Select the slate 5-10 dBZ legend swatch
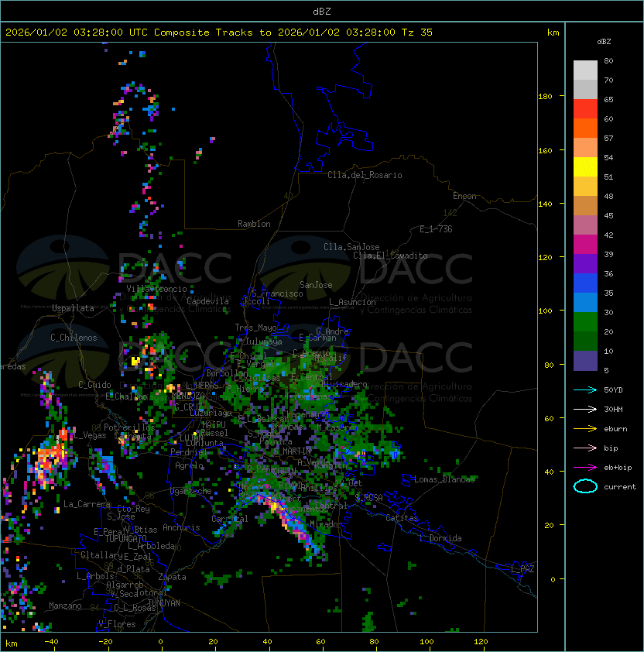Screen dimensions: 644x652 [585, 361]
